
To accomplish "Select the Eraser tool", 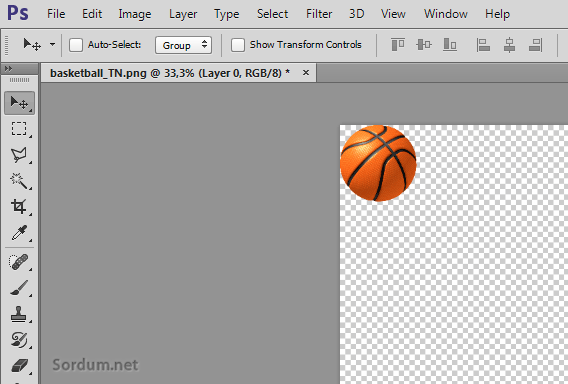I will pos(19,366).
